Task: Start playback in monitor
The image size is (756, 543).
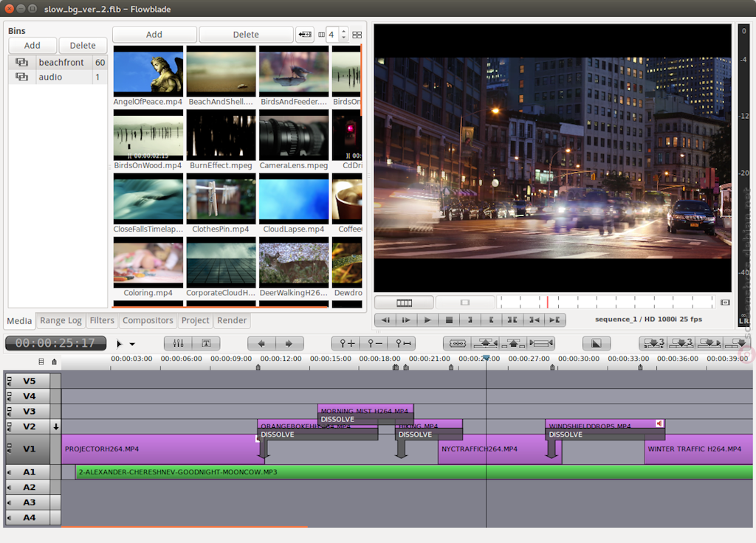Action: [x=427, y=319]
